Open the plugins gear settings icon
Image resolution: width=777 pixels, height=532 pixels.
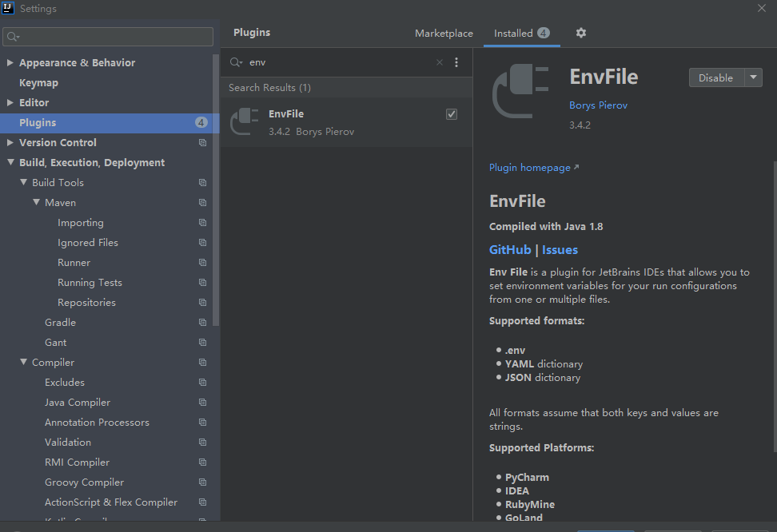tap(581, 33)
